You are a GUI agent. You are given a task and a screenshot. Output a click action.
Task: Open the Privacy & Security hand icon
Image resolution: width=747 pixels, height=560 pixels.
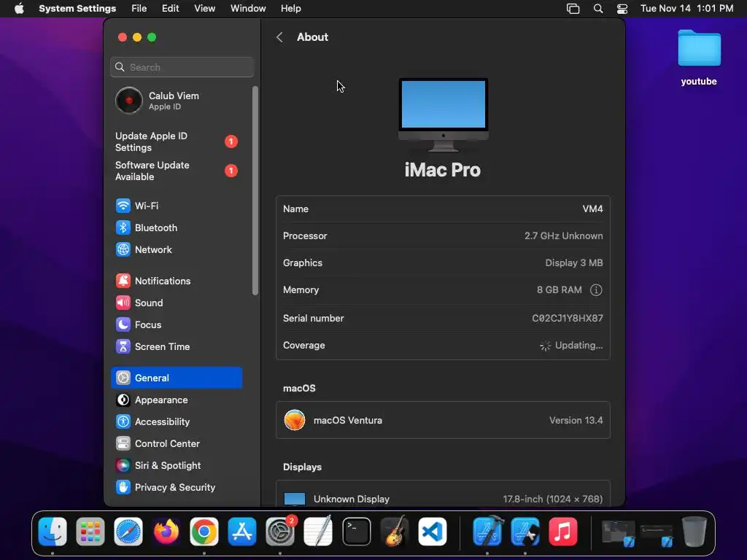(123, 488)
